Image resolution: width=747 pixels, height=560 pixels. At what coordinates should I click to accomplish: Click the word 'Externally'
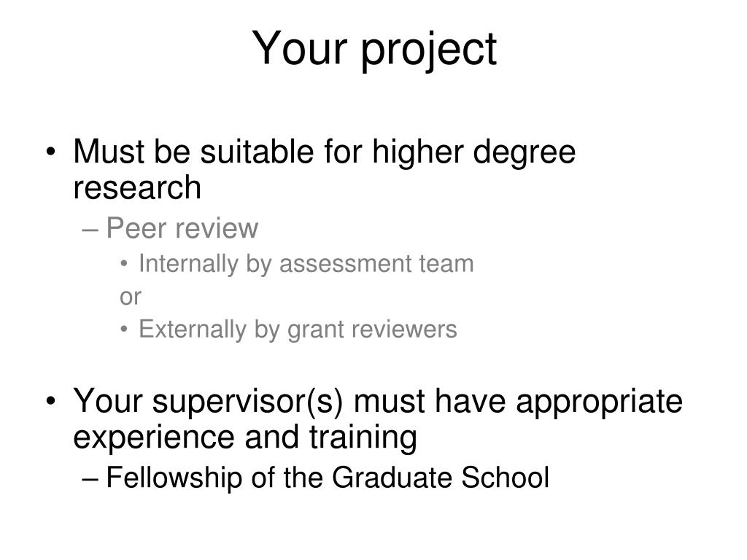pos(192,329)
